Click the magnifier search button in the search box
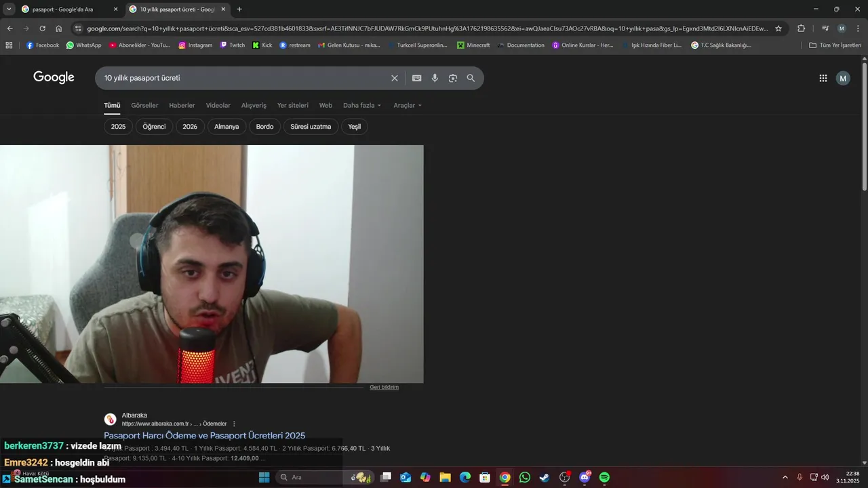The height and width of the screenshot is (488, 868). 471,78
